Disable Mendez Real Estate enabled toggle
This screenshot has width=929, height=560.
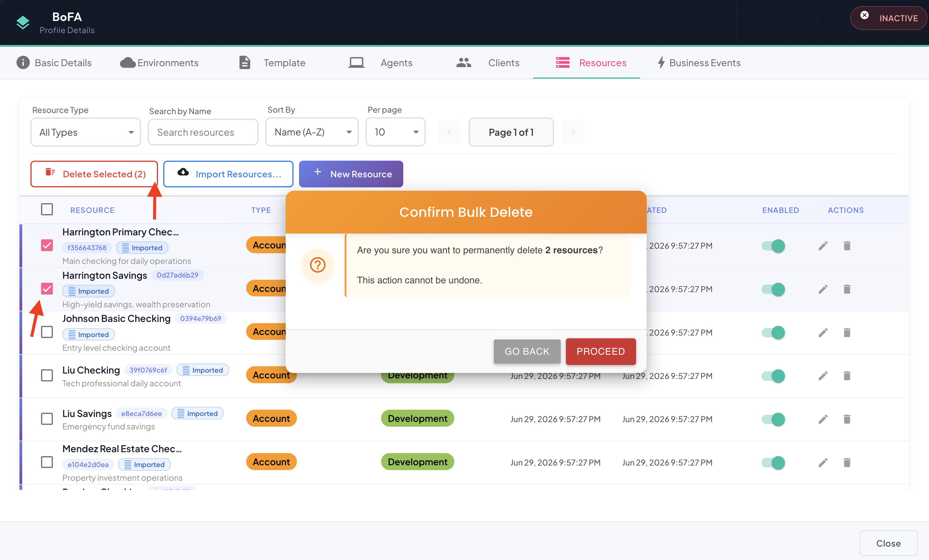tap(773, 463)
